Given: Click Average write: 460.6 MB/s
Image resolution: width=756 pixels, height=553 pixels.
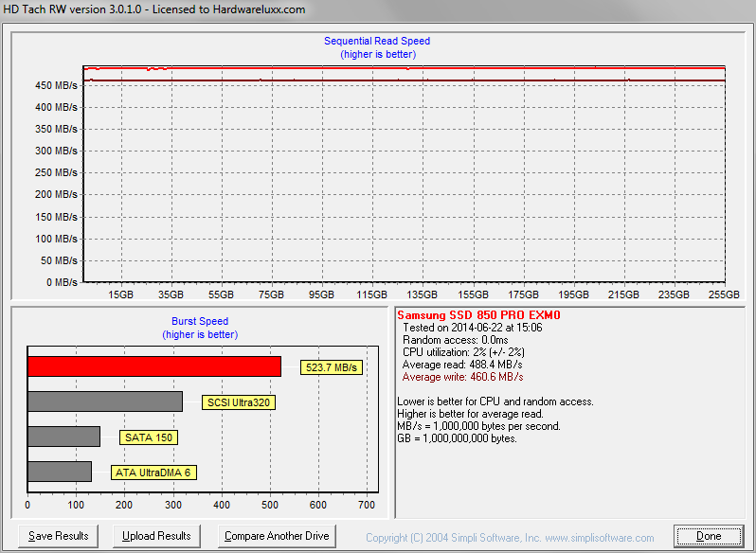Looking at the screenshot, I should [x=463, y=377].
